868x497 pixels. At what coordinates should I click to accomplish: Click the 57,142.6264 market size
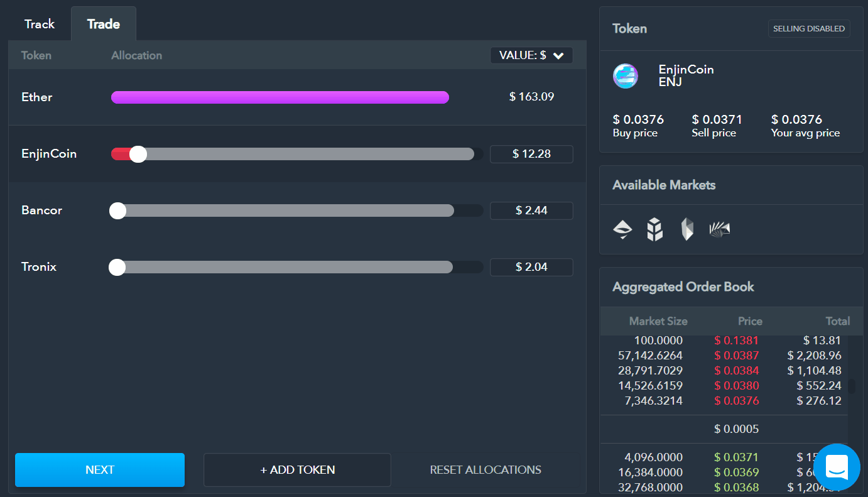tap(650, 356)
